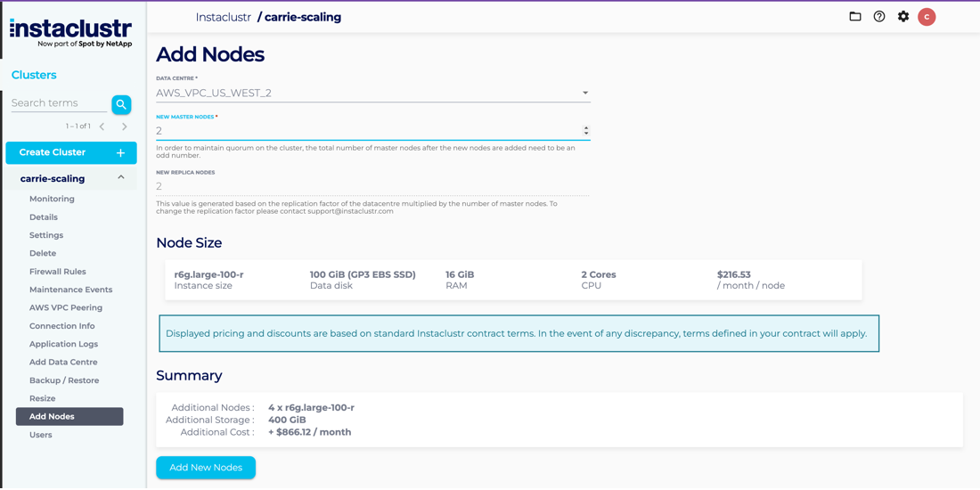Go to previous page of clusters
This screenshot has height=490, width=980.
click(102, 127)
